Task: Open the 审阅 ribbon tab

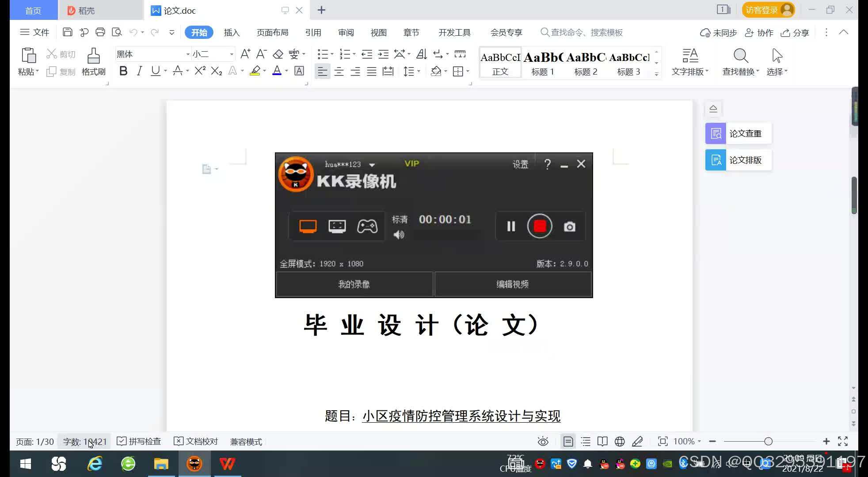Action: (x=346, y=32)
